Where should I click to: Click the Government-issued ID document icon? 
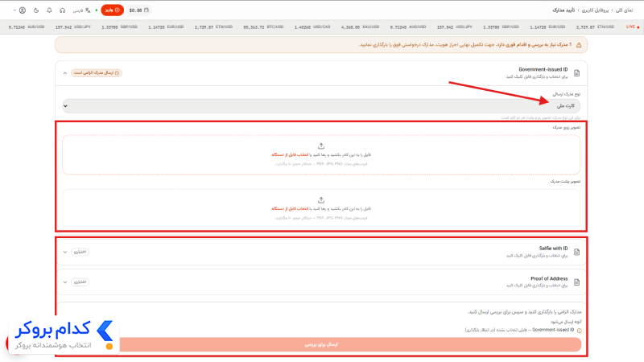tap(576, 73)
